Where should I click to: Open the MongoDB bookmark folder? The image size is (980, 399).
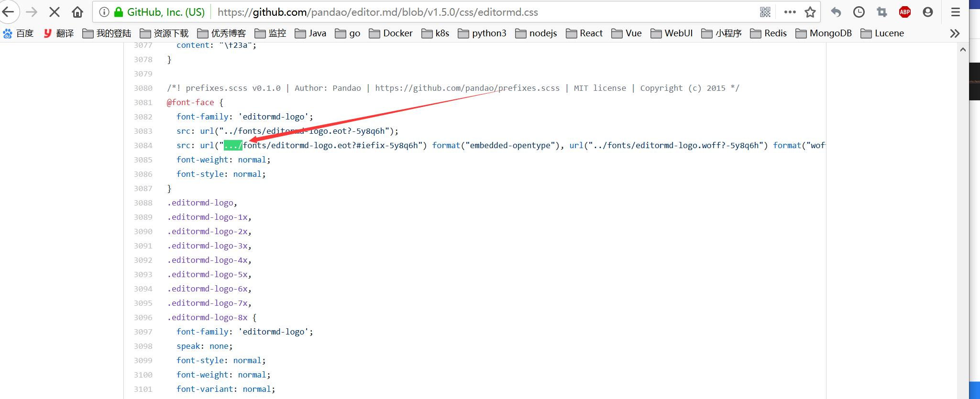click(824, 33)
